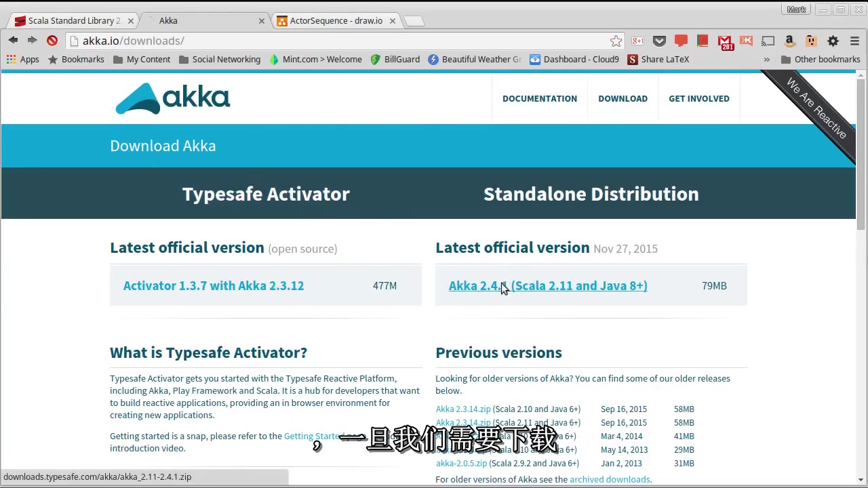Viewport: 868px width, 488px height.
Task: Open the Other bookmarks folder
Action: click(x=821, y=60)
